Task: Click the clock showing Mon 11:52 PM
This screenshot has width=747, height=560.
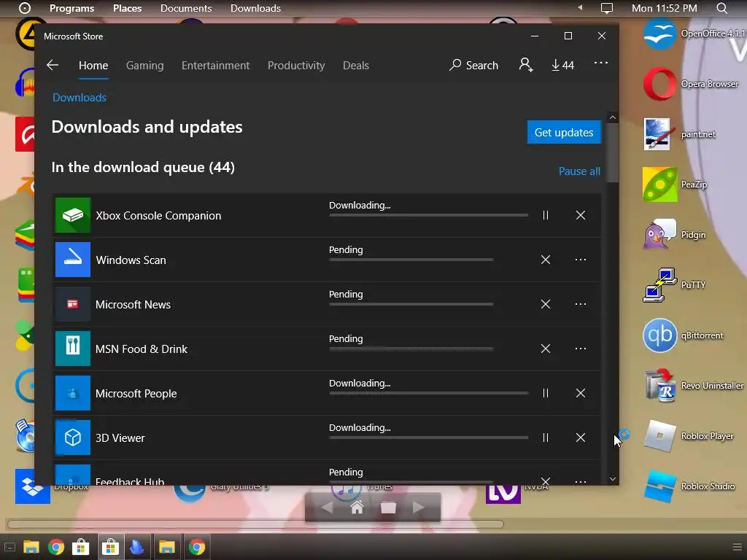Action: (x=664, y=8)
